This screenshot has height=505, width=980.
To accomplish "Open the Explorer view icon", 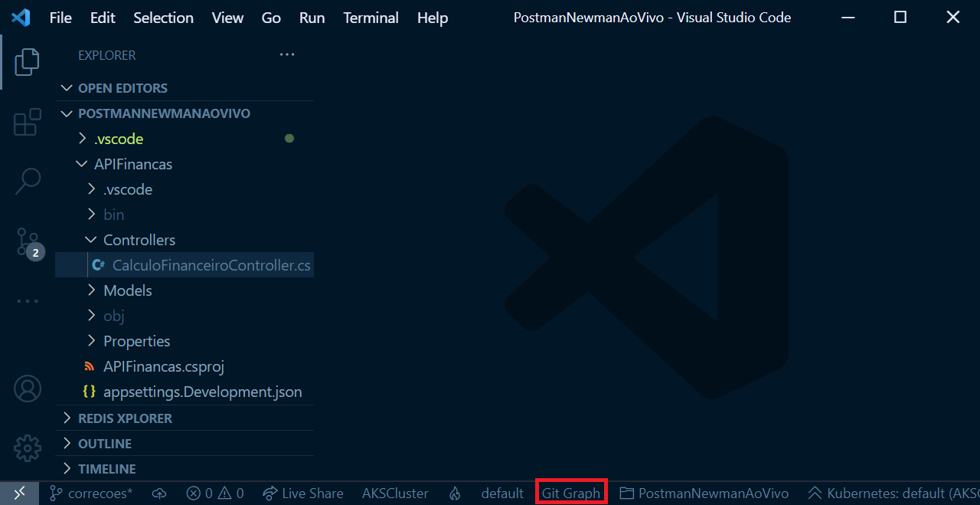I will tap(27, 62).
